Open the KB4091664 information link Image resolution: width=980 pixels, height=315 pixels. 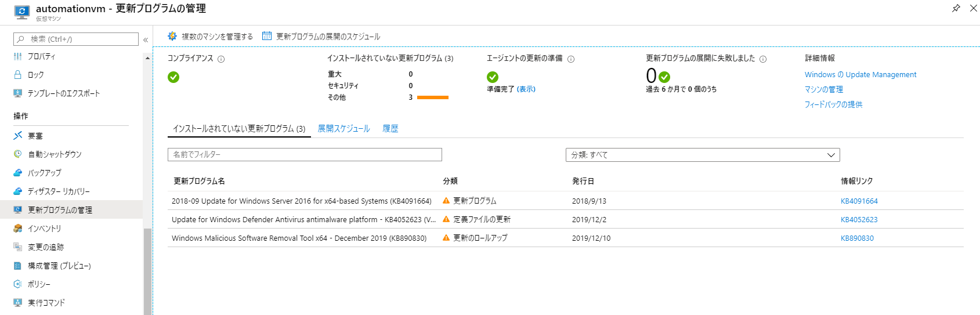coord(859,201)
